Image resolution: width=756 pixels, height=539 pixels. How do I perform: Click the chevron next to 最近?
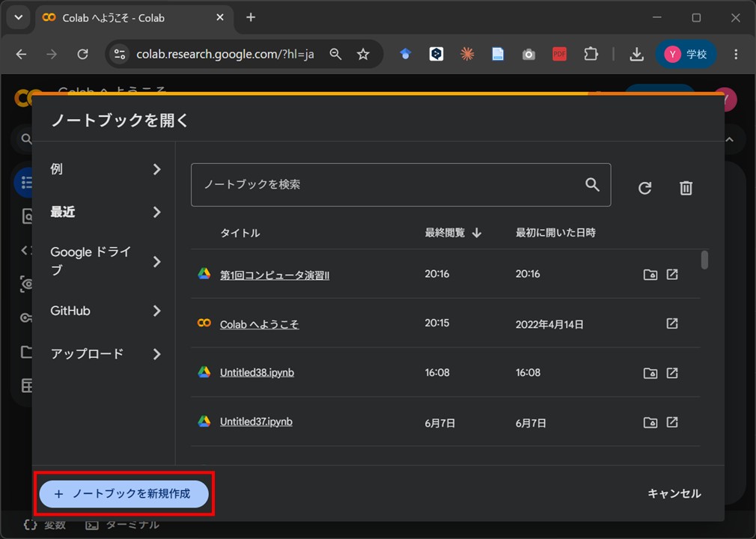point(156,212)
